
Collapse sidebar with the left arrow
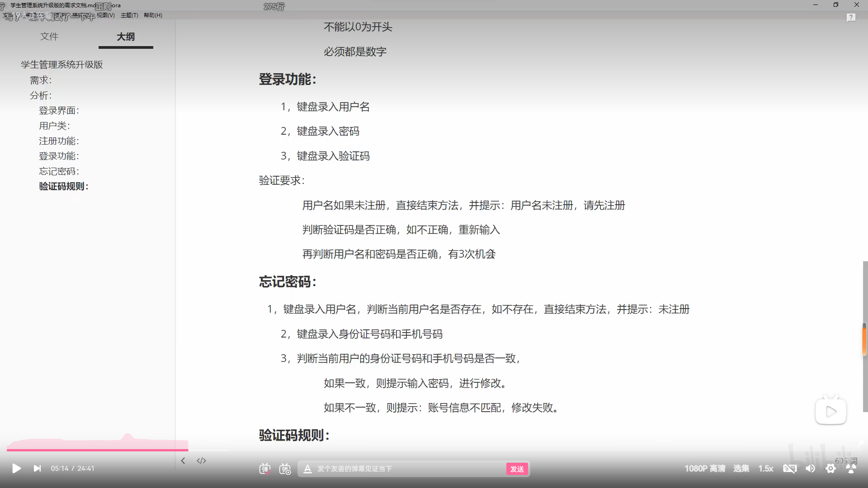tap(183, 460)
